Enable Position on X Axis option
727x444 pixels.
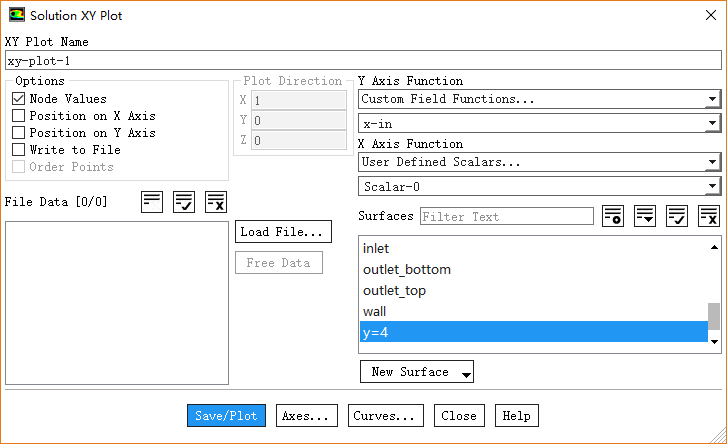[x=18, y=116]
